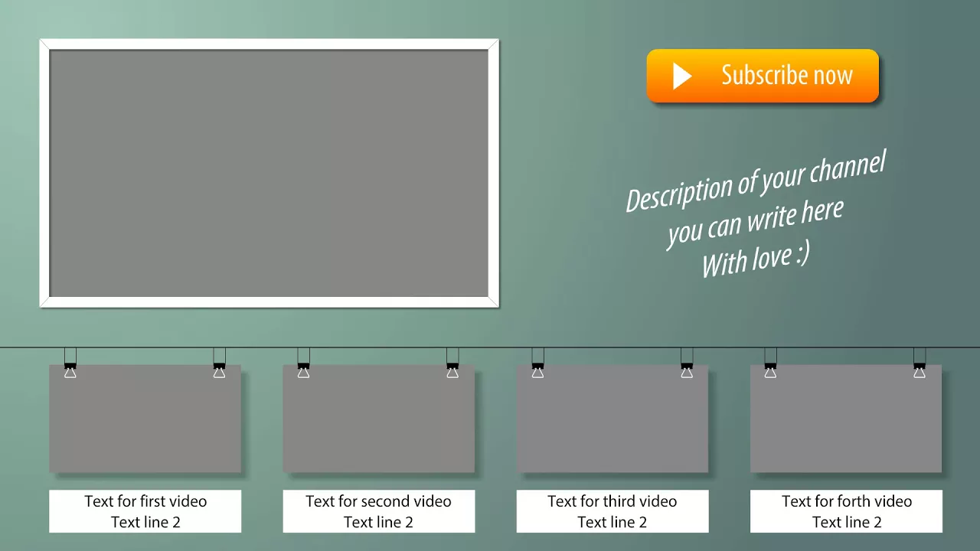980x551 pixels.
Task: Select the large white-framed video placeholder
Action: pos(269,173)
